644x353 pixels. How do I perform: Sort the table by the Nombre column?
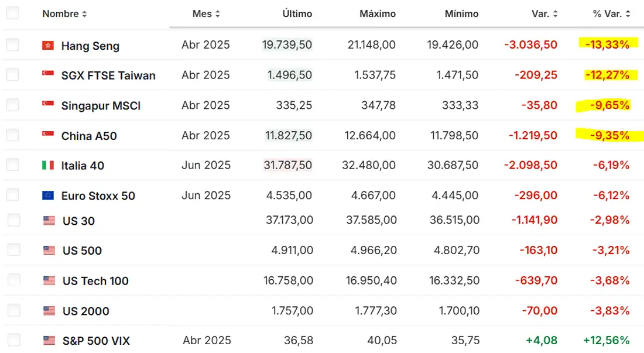64,13
